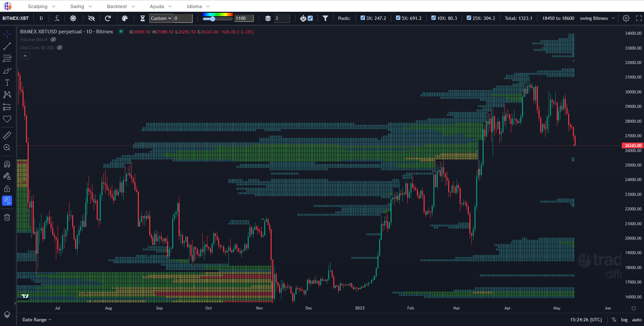Click the layers number field showing 3
The width and height of the screenshot is (644, 326).
[x=282, y=18]
